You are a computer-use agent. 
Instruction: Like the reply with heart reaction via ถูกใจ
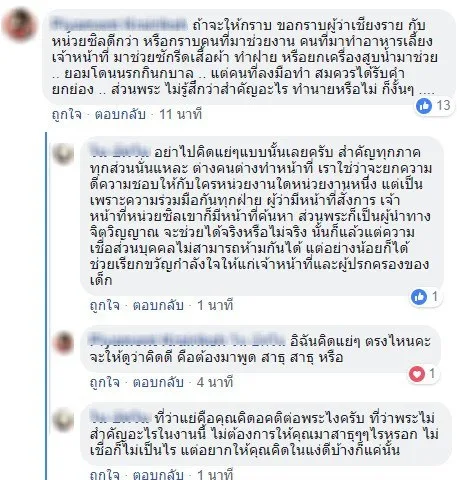[x=105, y=382]
